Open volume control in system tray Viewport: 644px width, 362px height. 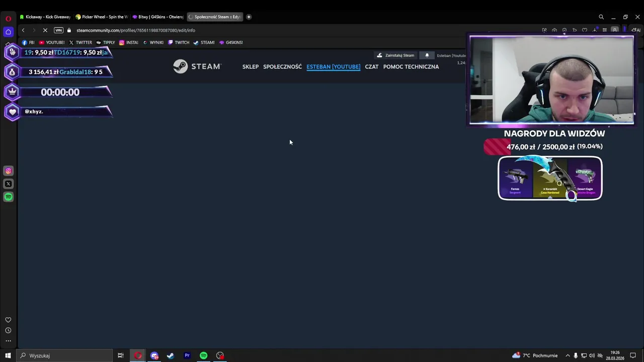coord(592,355)
